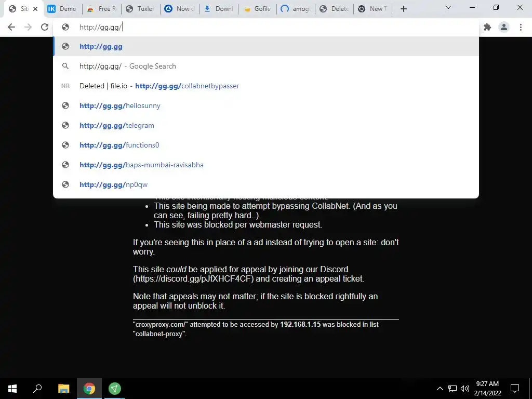Select the http://gg.gg top suggestion
Image resolution: width=532 pixels, height=399 pixels.
266,46
